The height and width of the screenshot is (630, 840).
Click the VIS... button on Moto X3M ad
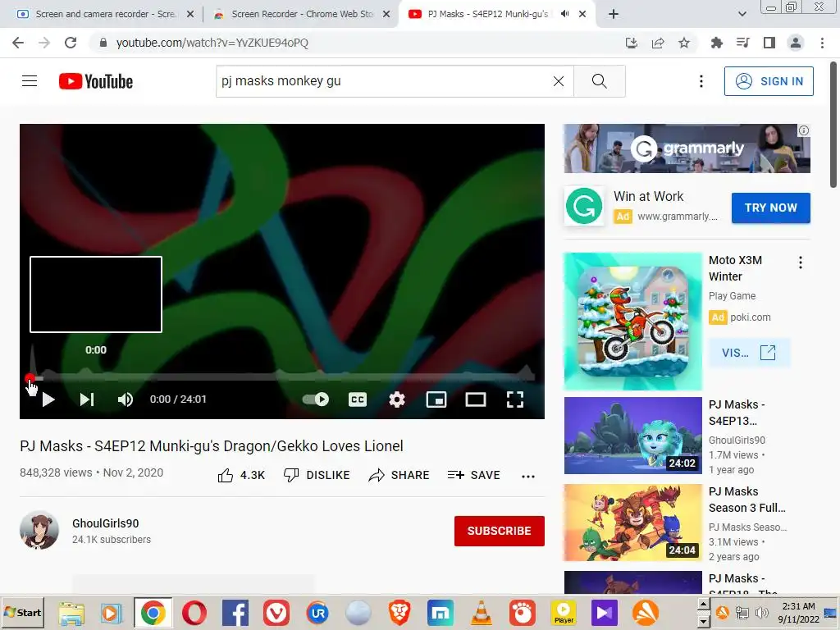coord(749,353)
